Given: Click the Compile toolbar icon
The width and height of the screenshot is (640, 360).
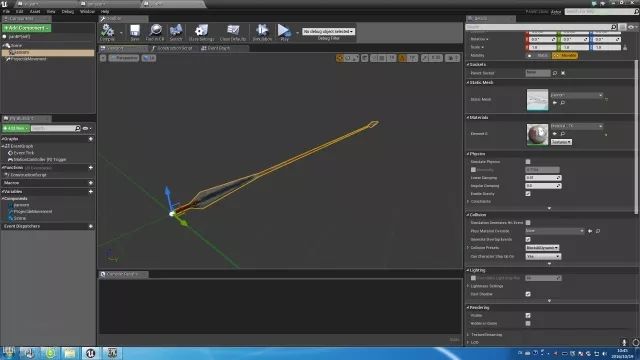Looking at the screenshot, I should point(107,31).
